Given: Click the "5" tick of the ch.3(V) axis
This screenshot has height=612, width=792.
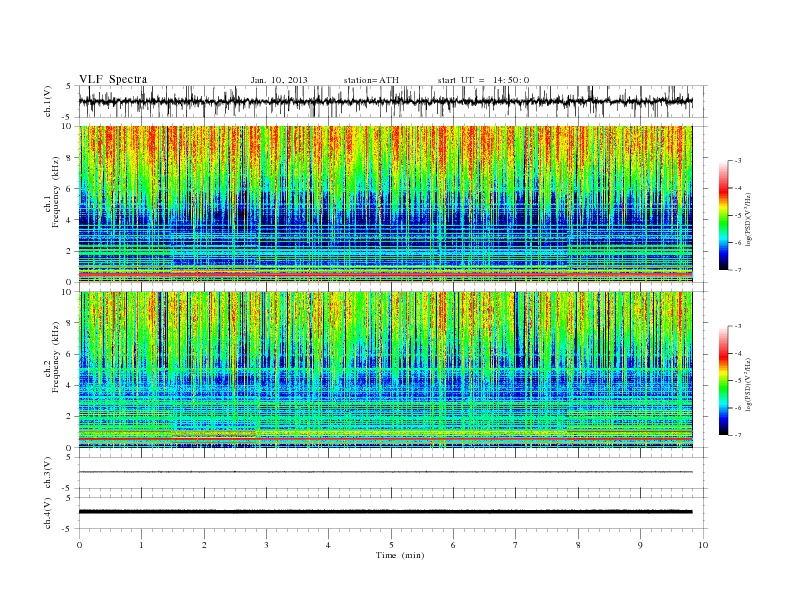Looking at the screenshot, I should (69, 457).
